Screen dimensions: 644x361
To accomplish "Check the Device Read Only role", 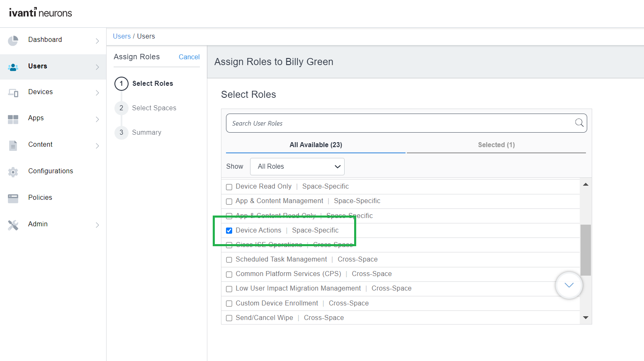I will pos(229,187).
